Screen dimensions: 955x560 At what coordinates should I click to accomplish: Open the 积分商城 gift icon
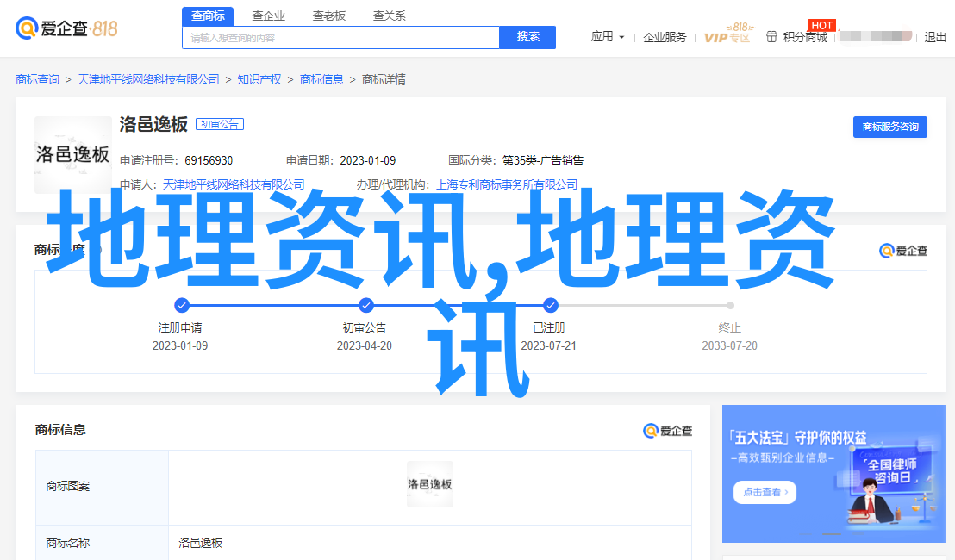pos(771,37)
